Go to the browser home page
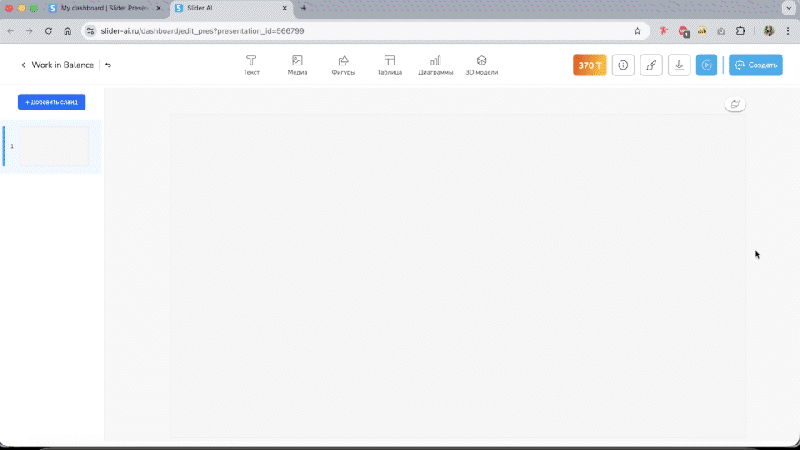This screenshot has width=800, height=450. pos(67,31)
